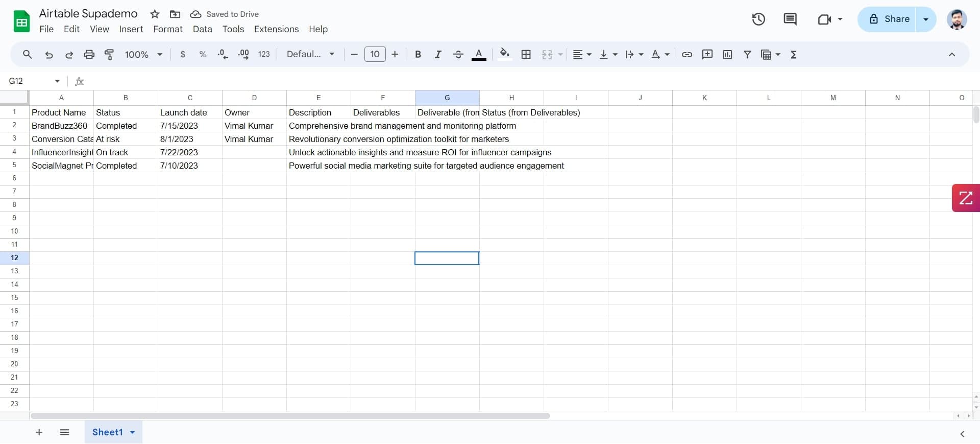Screen dimensions: 980x444
Task: Open the search menus magnifier icon
Action: click(x=28, y=54)
